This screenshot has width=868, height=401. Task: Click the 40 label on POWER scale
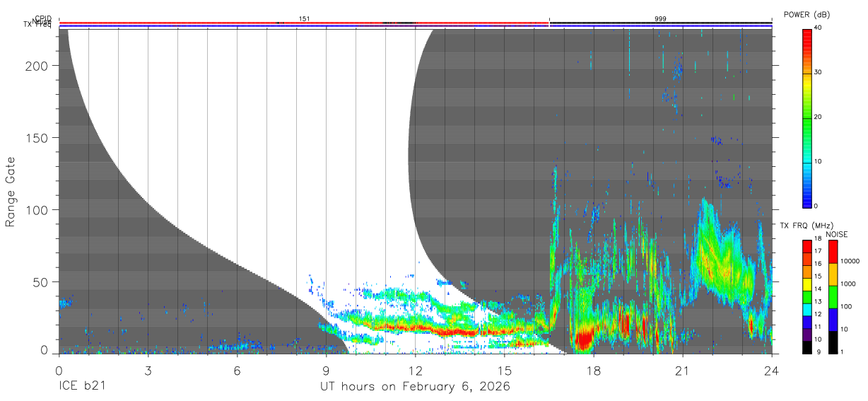[818, 28]
